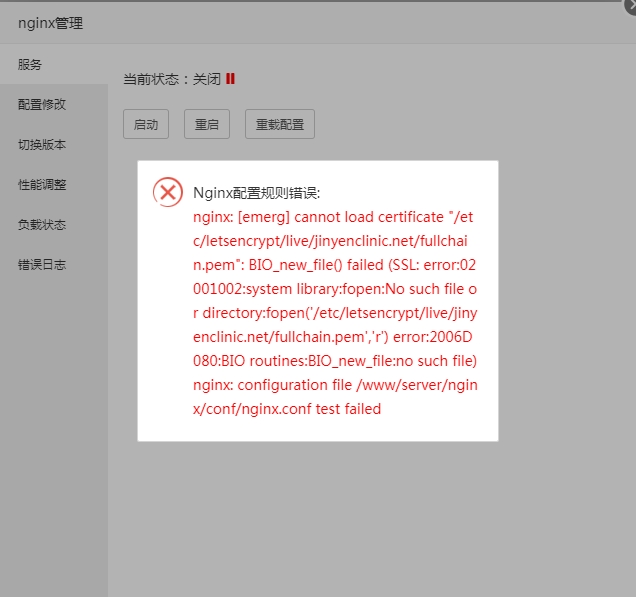Click the nginx管理 window title
This screenshot has width=636, height=597.
pos(50,23)
